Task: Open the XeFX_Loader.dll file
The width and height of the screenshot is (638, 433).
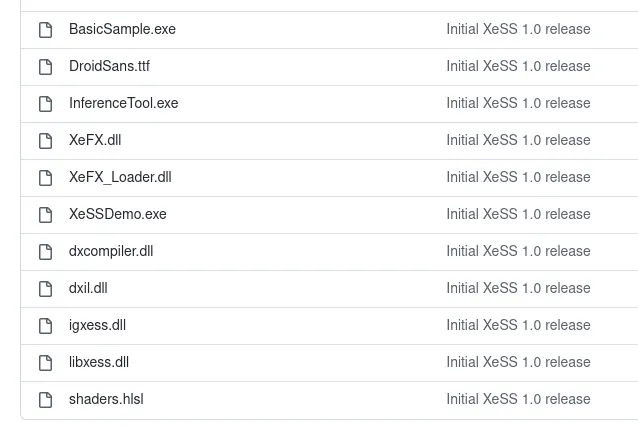Action: point(120,178)
